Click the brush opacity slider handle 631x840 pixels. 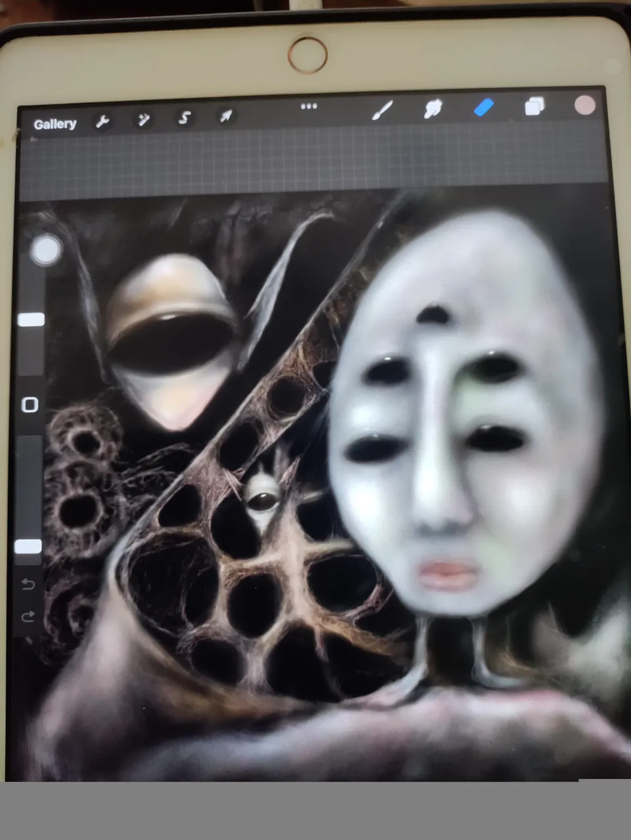[28, 547]
